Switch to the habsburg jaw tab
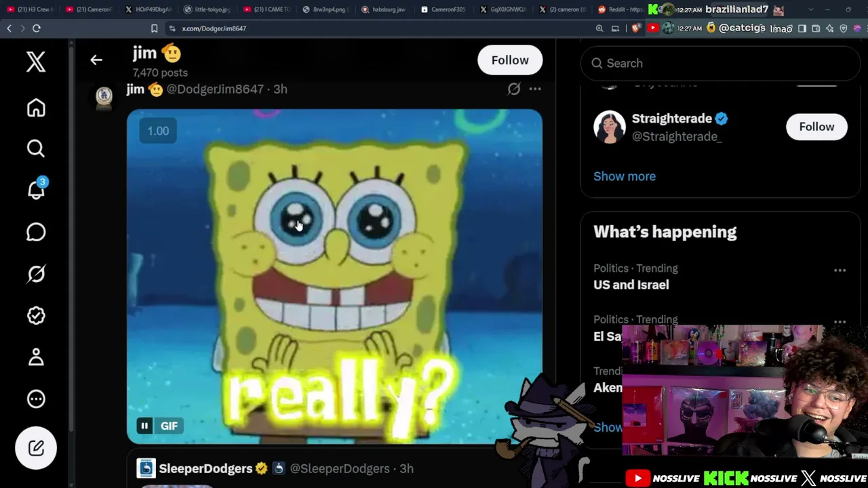This screenshot has width=868, height=488. click(x=384, y=9)
